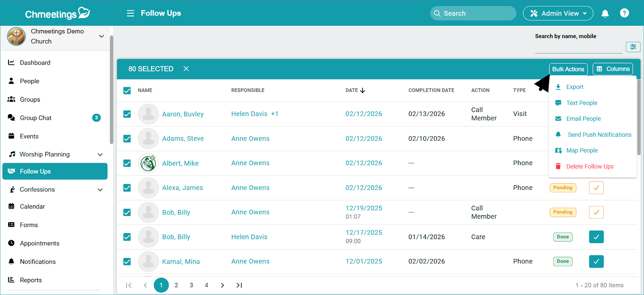The image size is (644, 295).
Task: Click the sidebar vertical scrollbar
Action: [x=111, y=89]
